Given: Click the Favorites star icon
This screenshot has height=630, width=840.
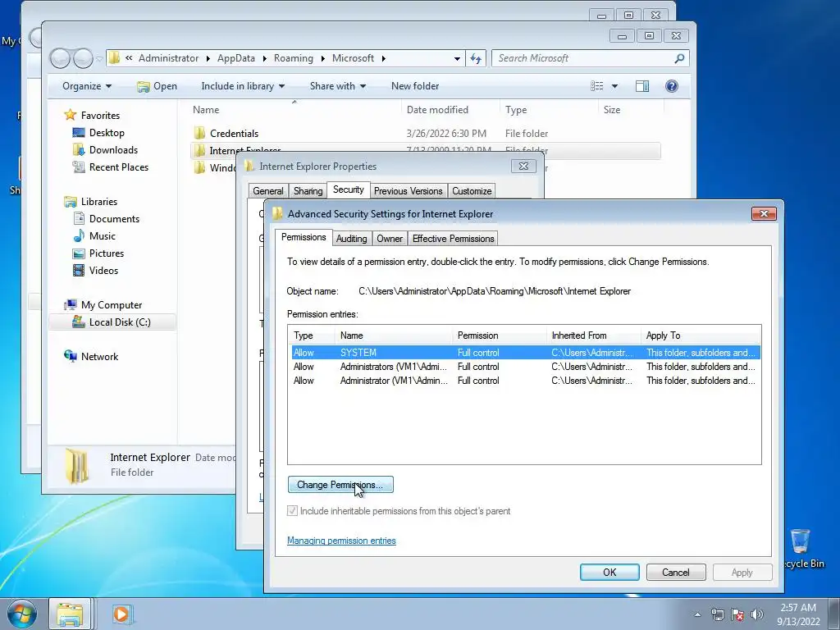Looking at the screenshot, I should pyautogui.click(x=71, y=115).
